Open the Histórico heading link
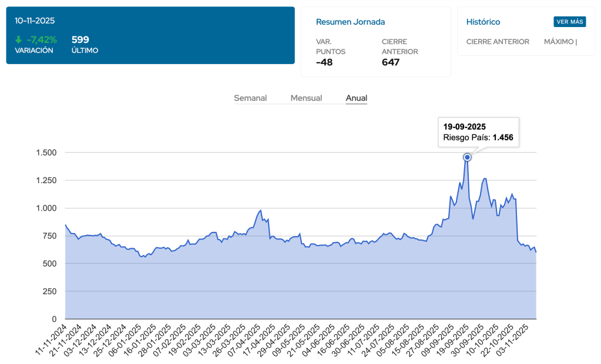This screenshot has width=601, height=364. click(483, 22)
